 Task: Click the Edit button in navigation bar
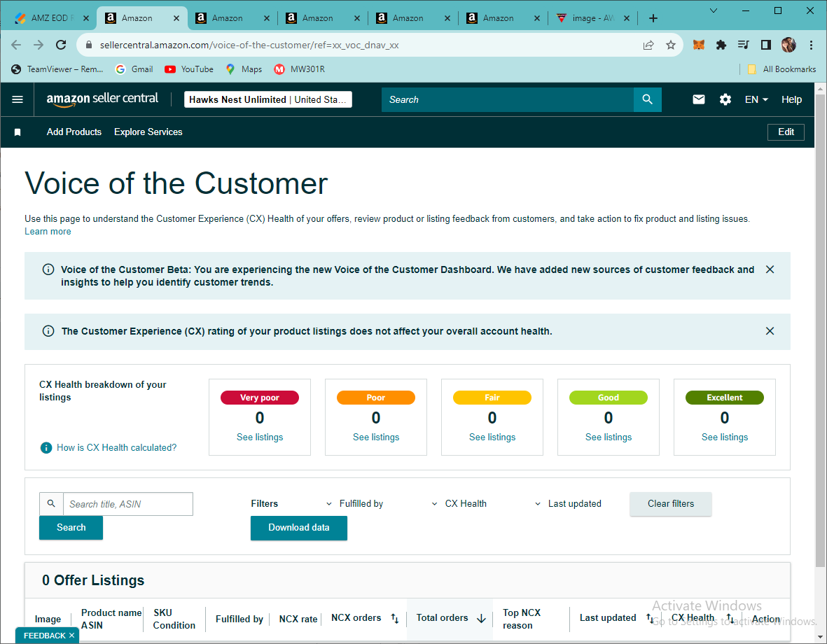(x=786, y=132)
